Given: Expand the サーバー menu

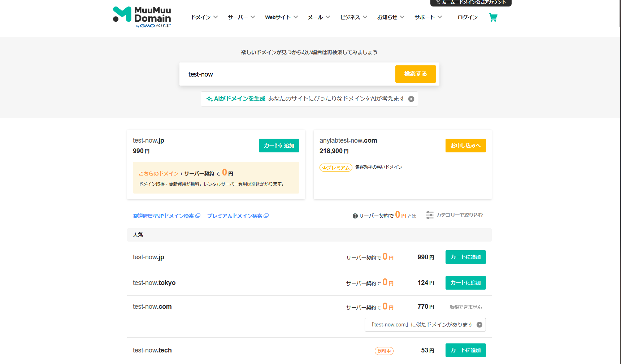Looking at the screenshot, I should 242,17.
